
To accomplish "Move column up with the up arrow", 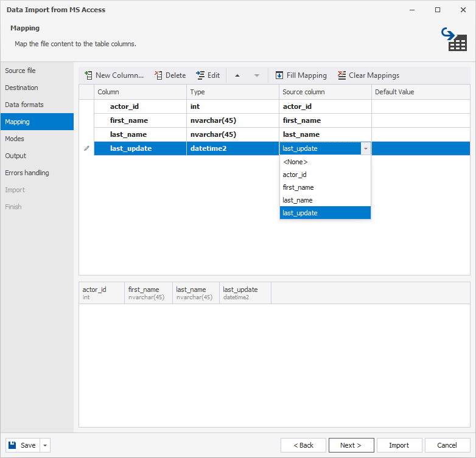I will click(x=237, y=75).
